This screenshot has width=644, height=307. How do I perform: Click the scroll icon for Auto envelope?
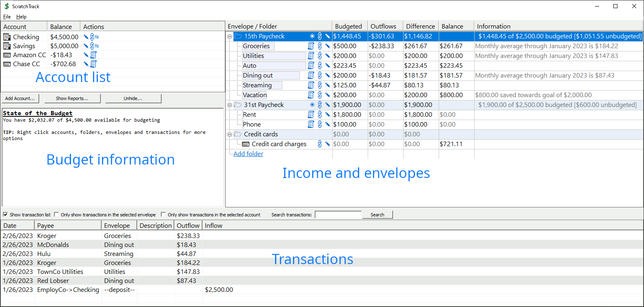pyautogui.click(x=311, y=66)
